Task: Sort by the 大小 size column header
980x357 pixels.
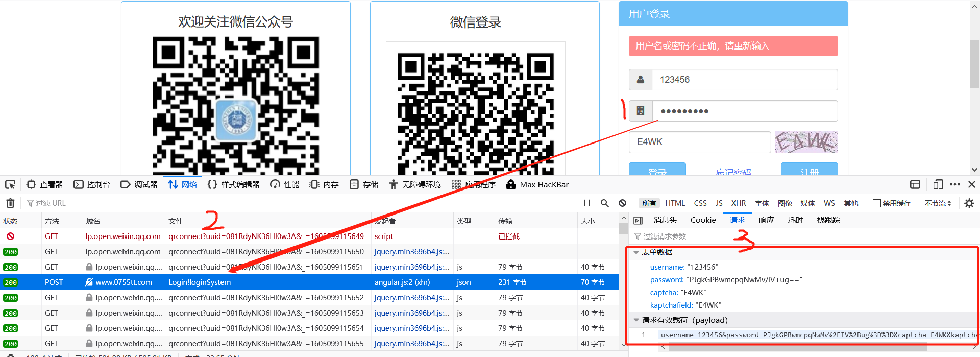Action: (x=598, y=221)
